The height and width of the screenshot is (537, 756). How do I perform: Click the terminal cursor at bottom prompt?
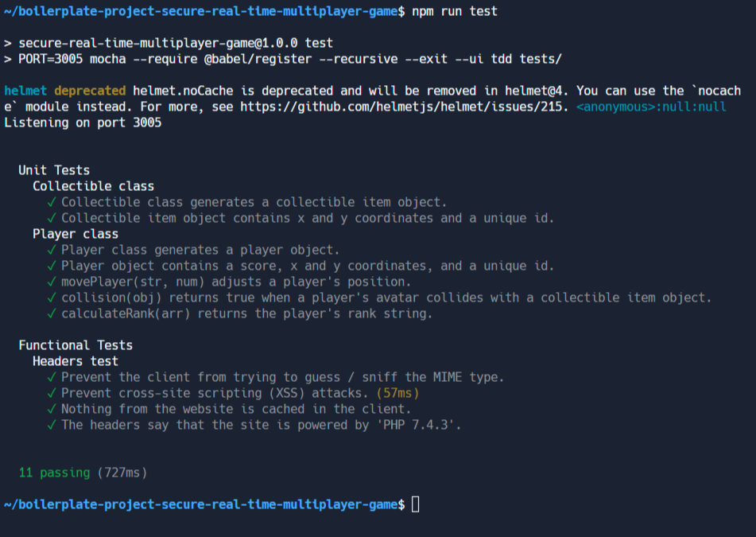tap(415, 504)
